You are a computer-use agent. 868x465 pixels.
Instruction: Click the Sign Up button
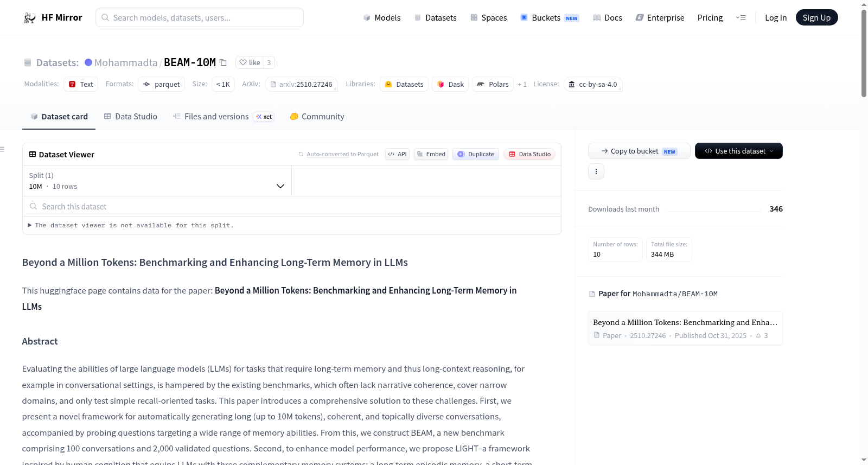coord(817,18)
